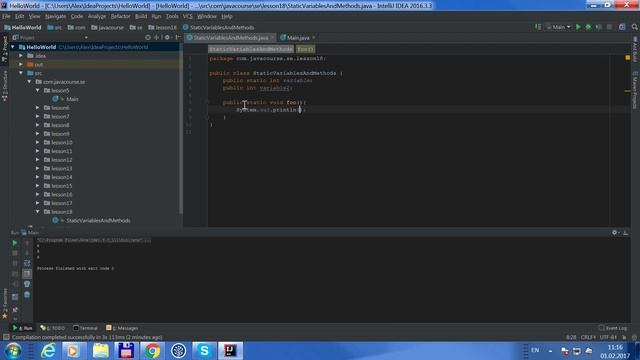
Task: Open Skype from the taskbar
Action: click(204, 351)
